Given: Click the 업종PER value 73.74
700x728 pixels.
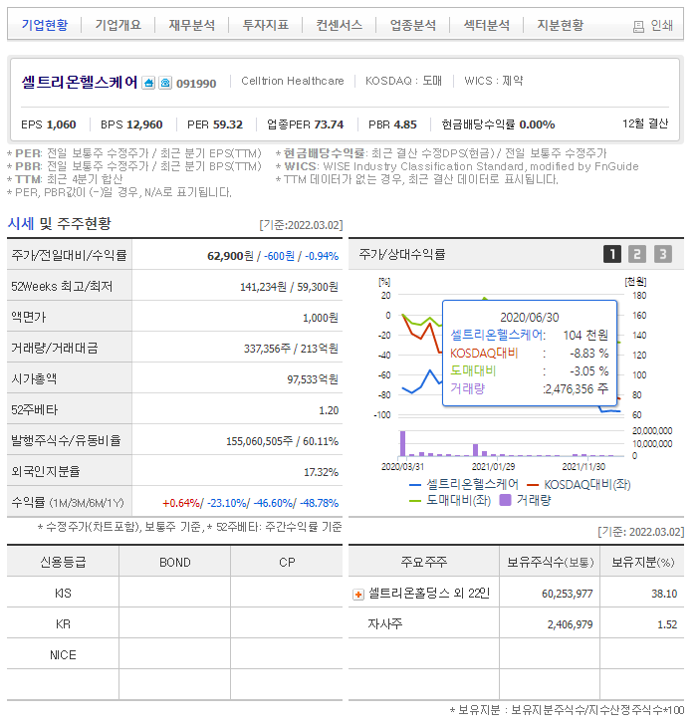Looking at the screenshot, I should (x=329, y=124).
